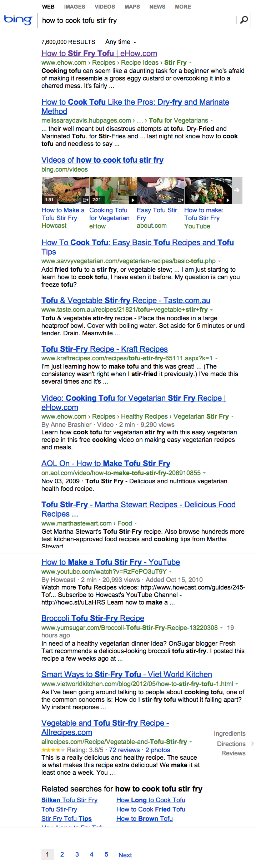Expand the Allrecipes side chevron arrow
This screenshot has height=868, width=256.
252,744
